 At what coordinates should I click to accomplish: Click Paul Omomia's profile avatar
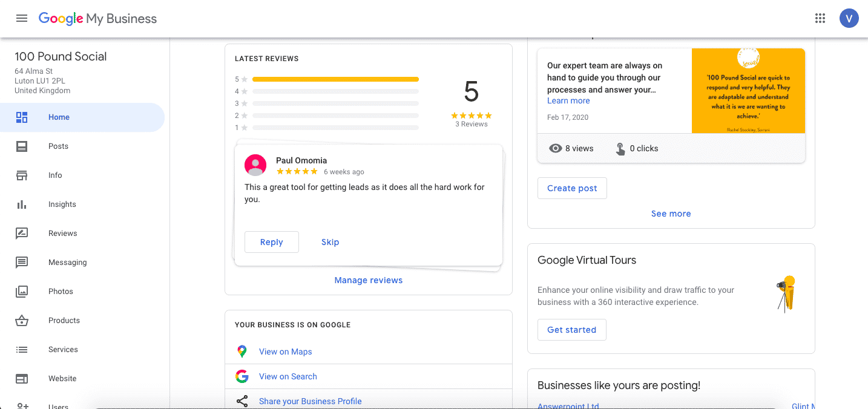(255, 165)
